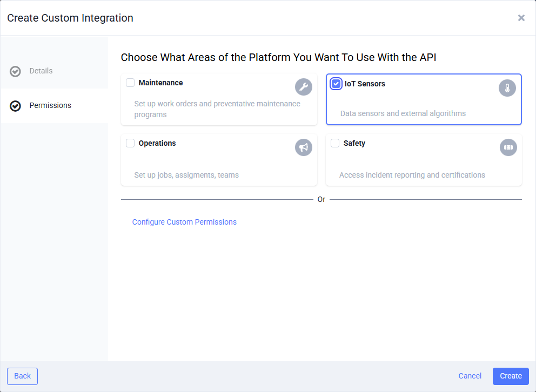Uncheck the IoT Sensors checkbox

336,84
